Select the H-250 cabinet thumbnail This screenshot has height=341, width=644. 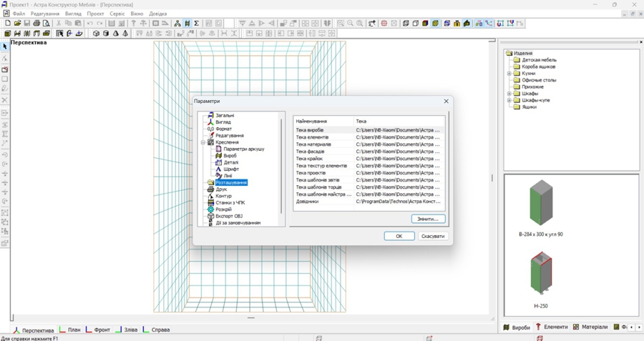click(541, 280)
